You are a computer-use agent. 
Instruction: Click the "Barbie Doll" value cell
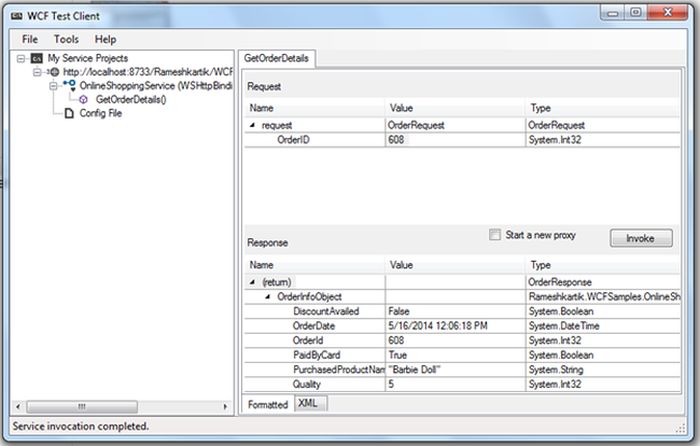pyautogui.click(x=455, y=370)
